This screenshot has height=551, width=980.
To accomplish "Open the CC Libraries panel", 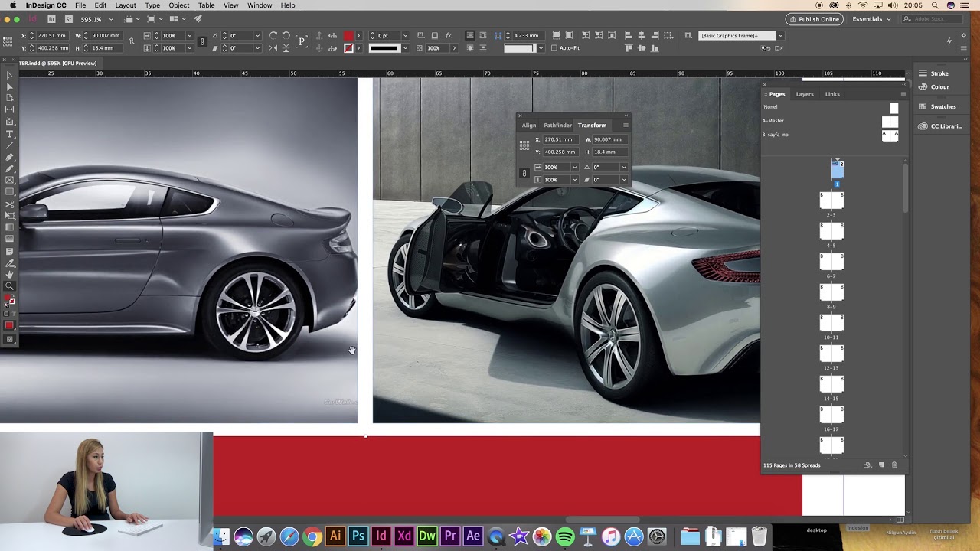I will (x=939, y=126).
